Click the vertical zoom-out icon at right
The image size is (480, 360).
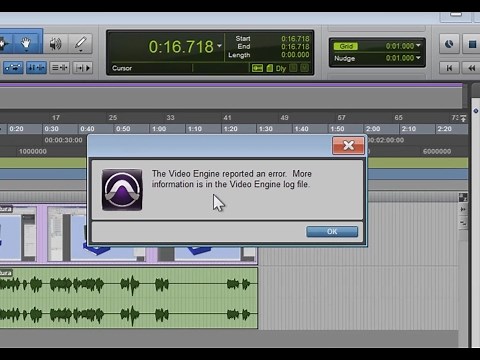click(463, 222)
